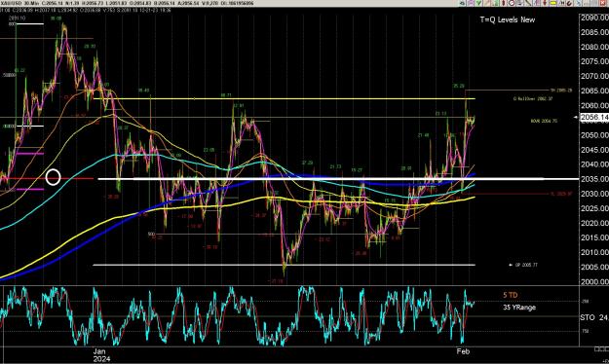
Task: Click the 2035.00 price axis label
Action: (594, 179)
